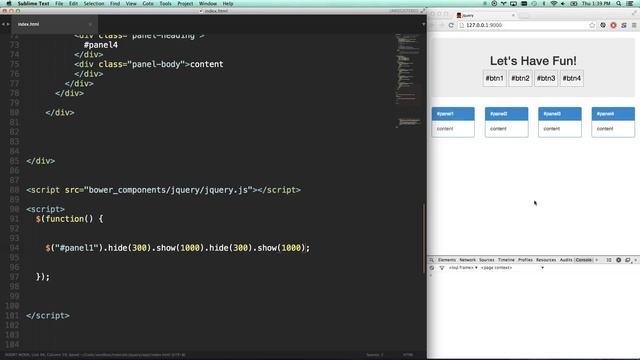Open the Find menu
Screen dimensions: 640x360
click(x=115, y=3)
